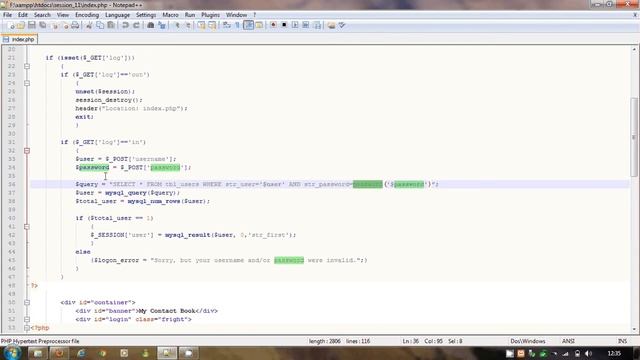640x360 pixels.
Task: Toggle synchronize horizontal scrolling icon
Action: click(x=212, y=25)
